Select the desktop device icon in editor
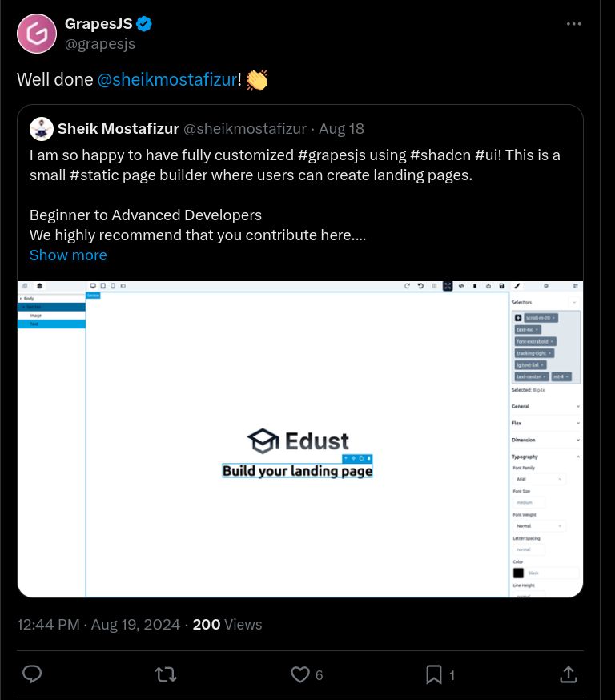The width and height of the screenshot is (615, 700). coord(93,286)
